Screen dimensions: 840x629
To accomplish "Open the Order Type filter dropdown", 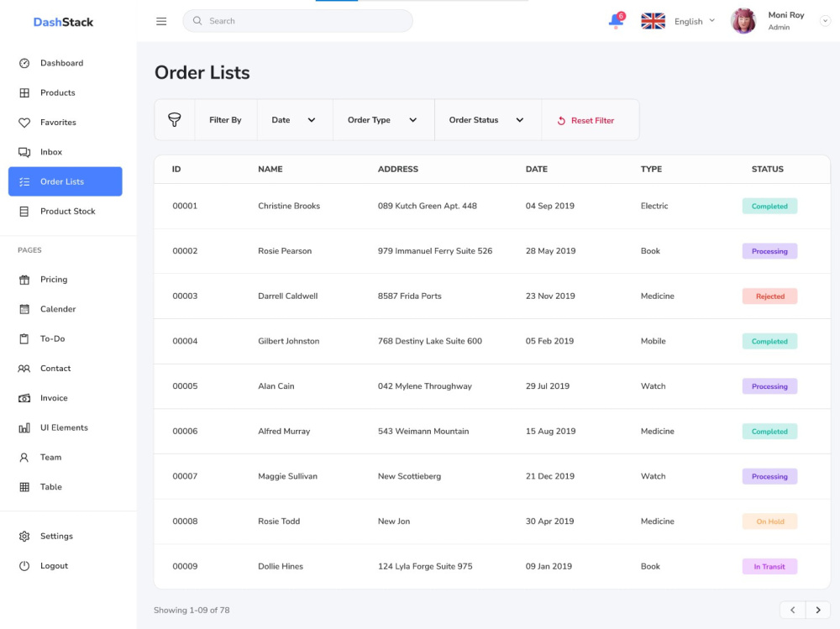I will click(382, 120).
